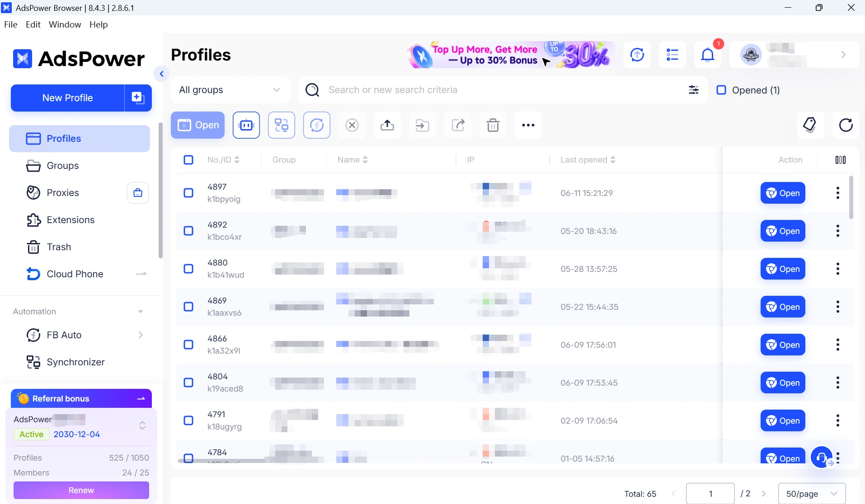Click the horizontal scrollbar of the table
Image resolution: width=865 pixels, height=504 pixels.
[221, 461]
